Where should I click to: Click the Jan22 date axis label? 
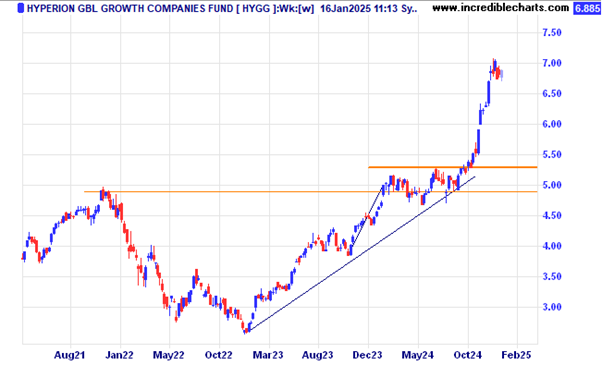click(x=119, y=355)
